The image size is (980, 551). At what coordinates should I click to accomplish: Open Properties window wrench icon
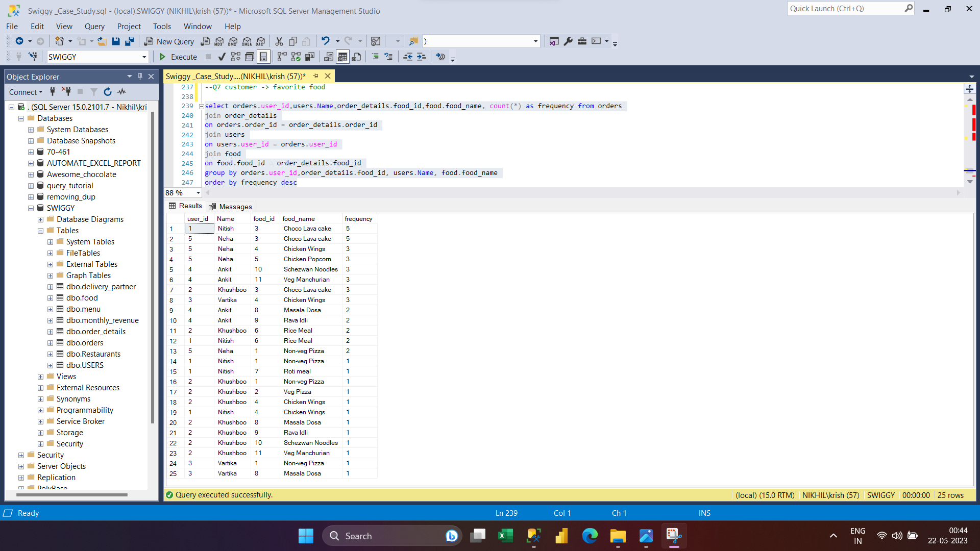[x=568, y=41]
